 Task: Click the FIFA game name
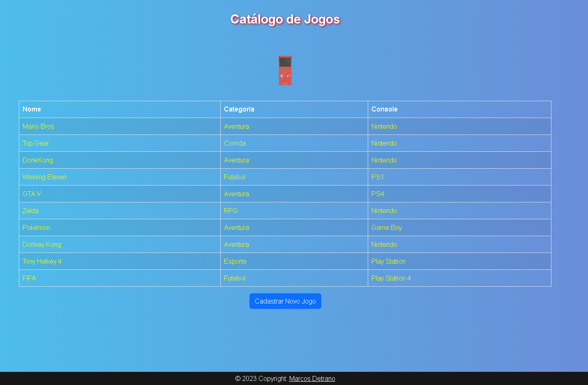[x=29, y=278]
